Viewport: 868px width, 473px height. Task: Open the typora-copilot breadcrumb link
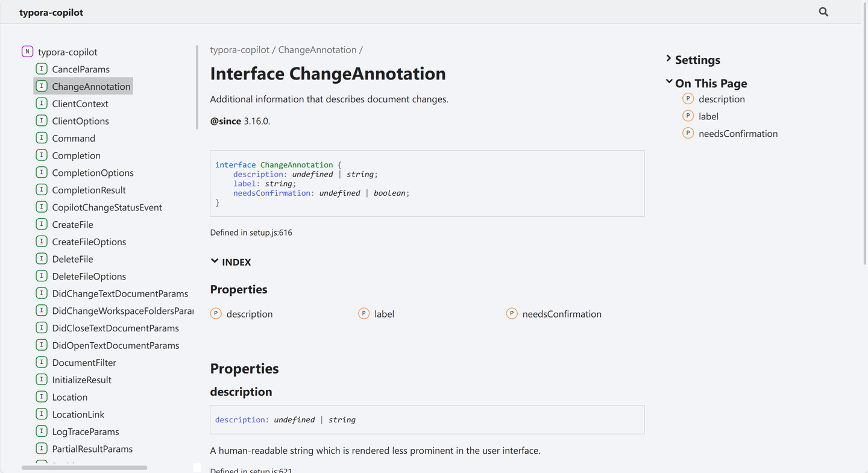pyautogui.click(x=240, y=49)
